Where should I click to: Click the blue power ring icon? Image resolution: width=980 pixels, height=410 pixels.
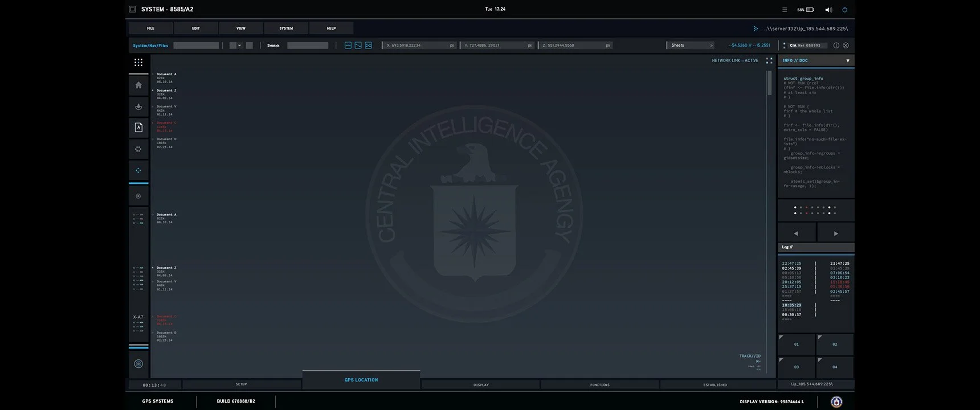point(845,10)
